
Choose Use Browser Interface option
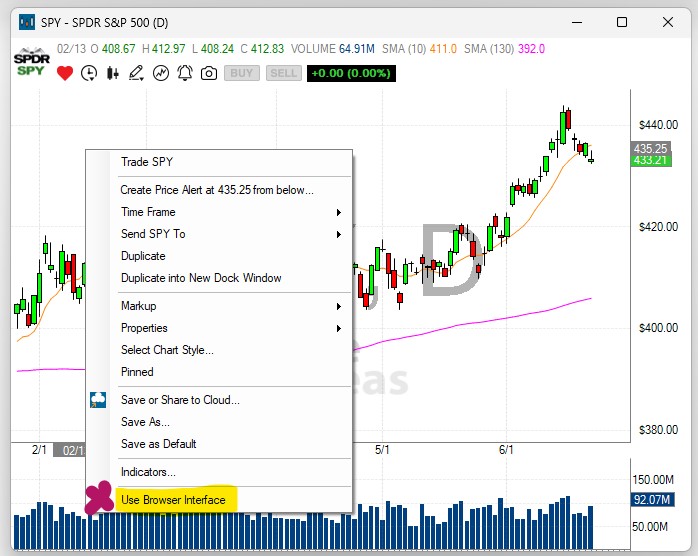(173, 500)
